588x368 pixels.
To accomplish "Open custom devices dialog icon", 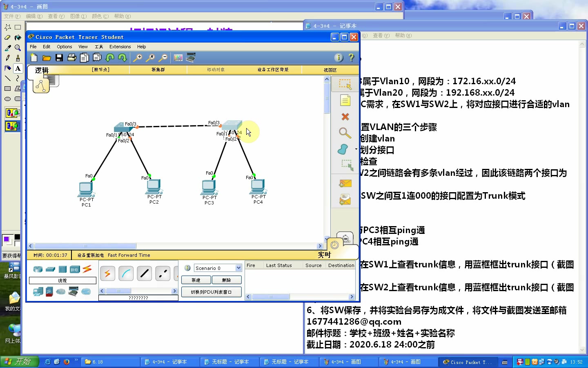I will tap(191, 58).
